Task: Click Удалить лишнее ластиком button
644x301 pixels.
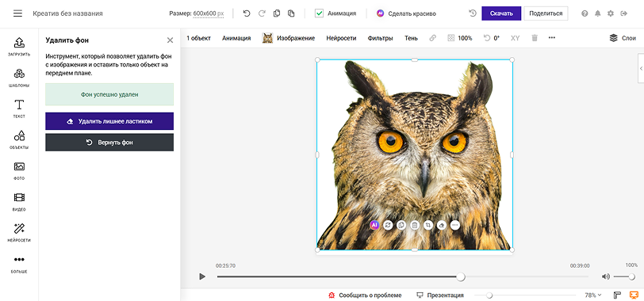Action: pos(109,121)
